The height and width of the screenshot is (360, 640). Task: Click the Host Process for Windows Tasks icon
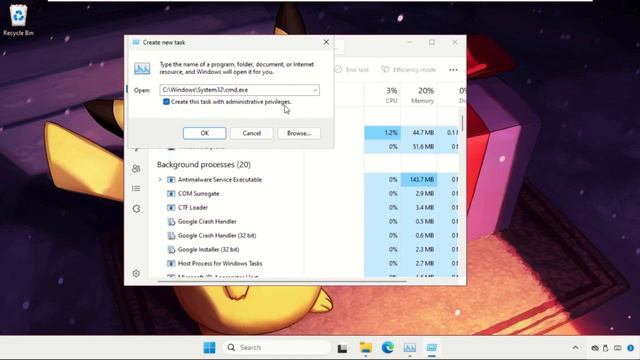pos(171,263)
